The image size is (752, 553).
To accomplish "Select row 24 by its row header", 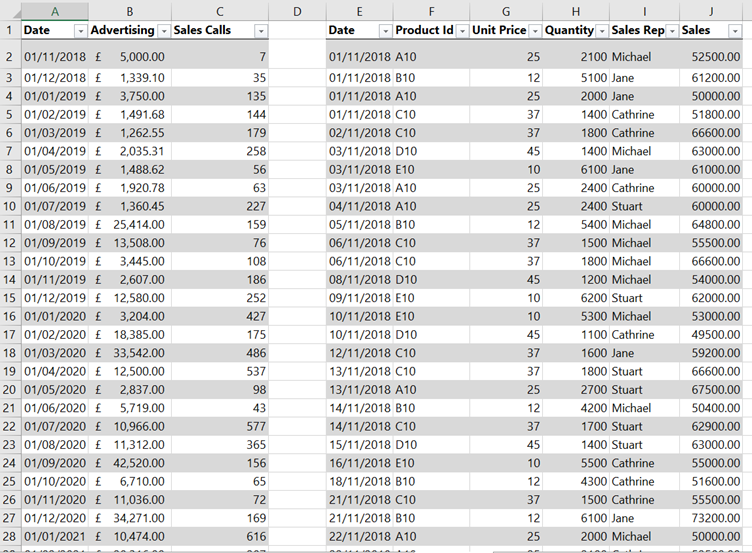I will pos(9,464).
